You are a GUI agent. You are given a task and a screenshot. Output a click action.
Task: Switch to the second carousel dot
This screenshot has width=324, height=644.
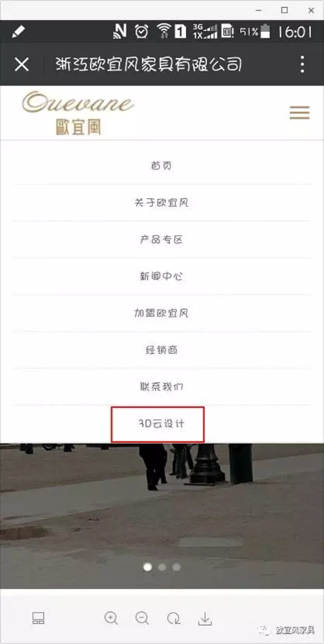162,567
